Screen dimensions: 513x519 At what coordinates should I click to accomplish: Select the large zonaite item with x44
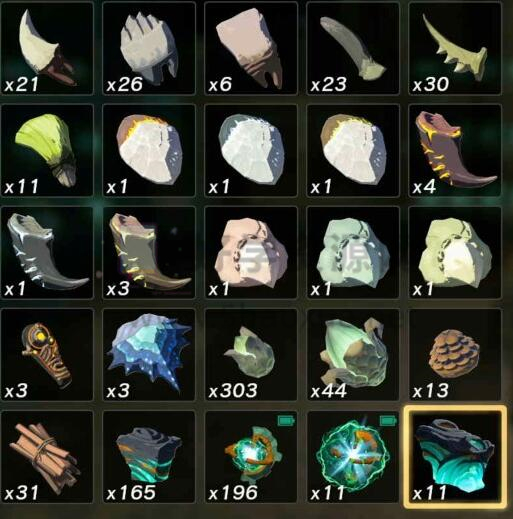click(x=353, y=355)
